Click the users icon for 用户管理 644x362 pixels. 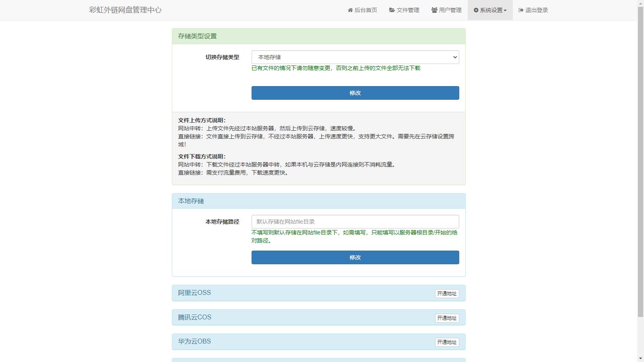(x=434, y=10)
